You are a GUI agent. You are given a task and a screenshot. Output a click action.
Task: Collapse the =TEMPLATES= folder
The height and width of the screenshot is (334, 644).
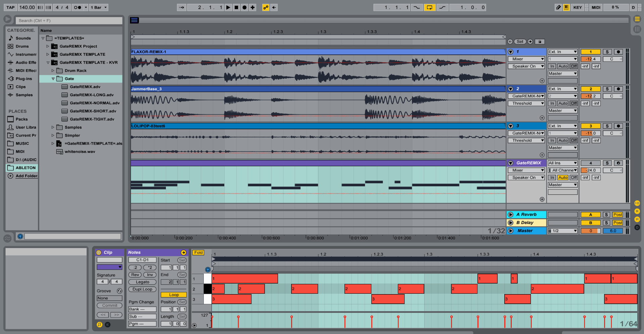point(43,38)
